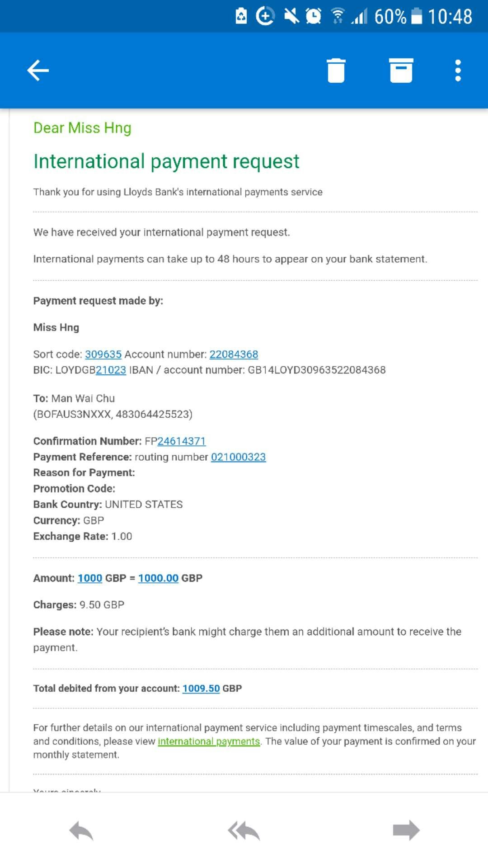Tap the Wi-Fi status icon
The image size is (488, 868).
(337, 17)
